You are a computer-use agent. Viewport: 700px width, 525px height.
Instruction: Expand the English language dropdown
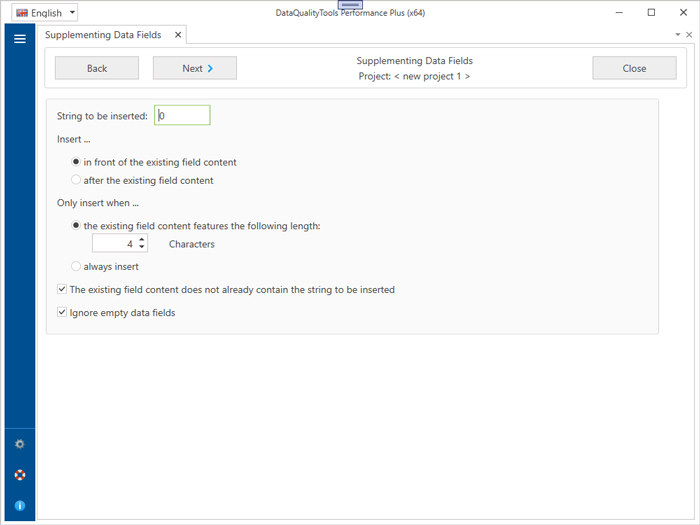tap(72, 12)
